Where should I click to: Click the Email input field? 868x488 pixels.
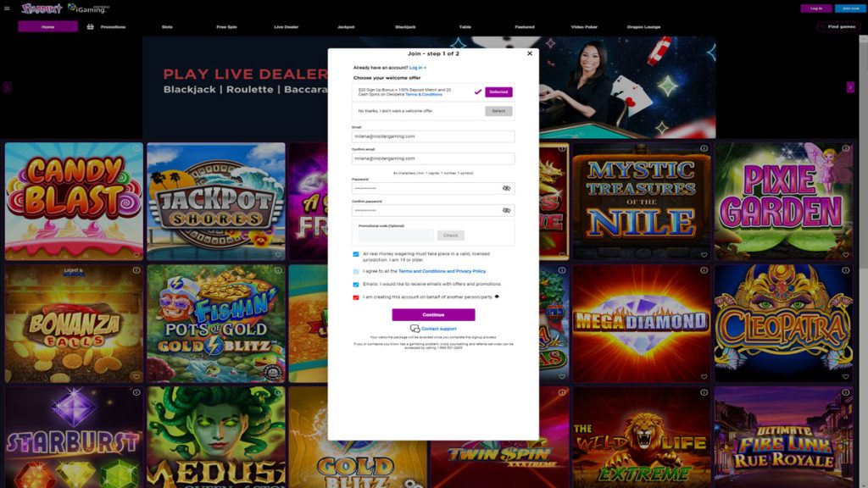tap(433, 136)
